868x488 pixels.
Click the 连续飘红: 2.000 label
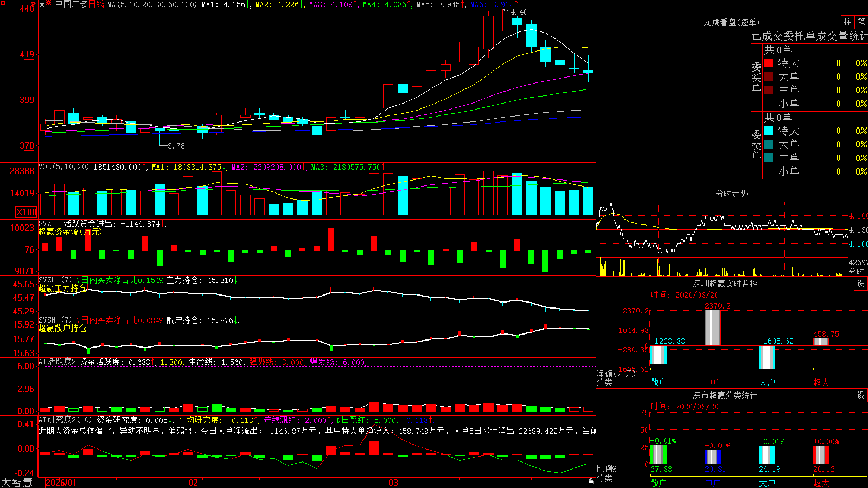tap(297, 420)
